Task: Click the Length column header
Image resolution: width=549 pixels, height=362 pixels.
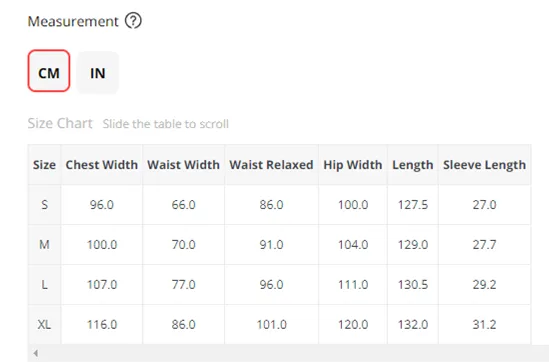Action: (x=413, y=165)
